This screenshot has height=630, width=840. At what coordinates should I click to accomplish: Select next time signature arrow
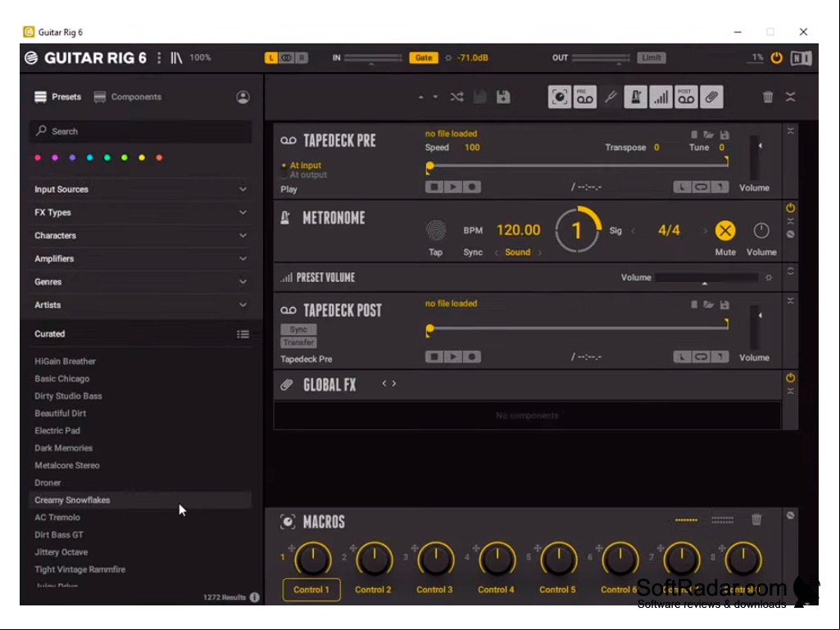705,231
